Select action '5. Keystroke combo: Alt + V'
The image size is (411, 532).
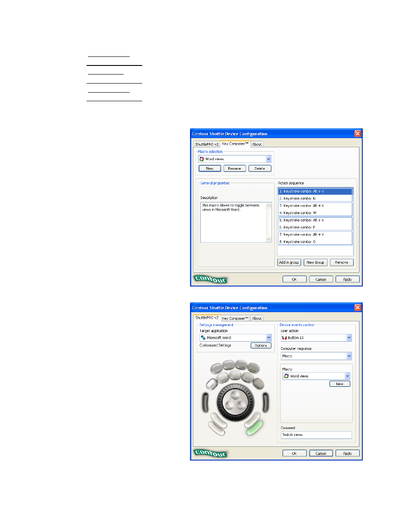coord(315,220)
